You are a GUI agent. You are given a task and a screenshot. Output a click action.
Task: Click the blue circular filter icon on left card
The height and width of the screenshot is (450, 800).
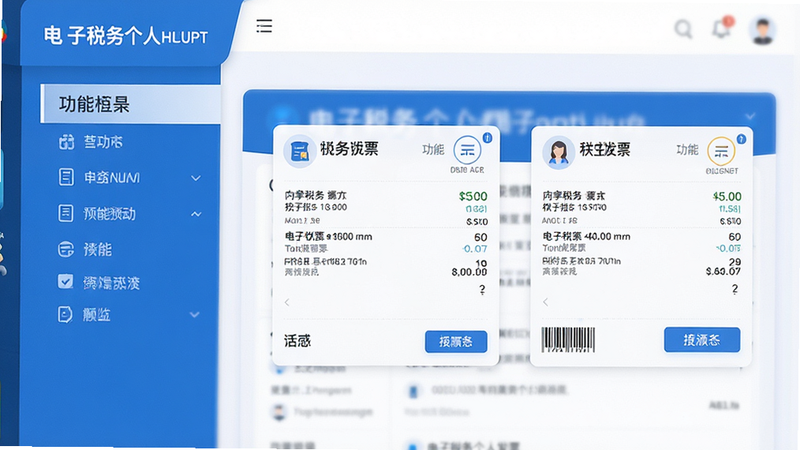pos(467,149)
